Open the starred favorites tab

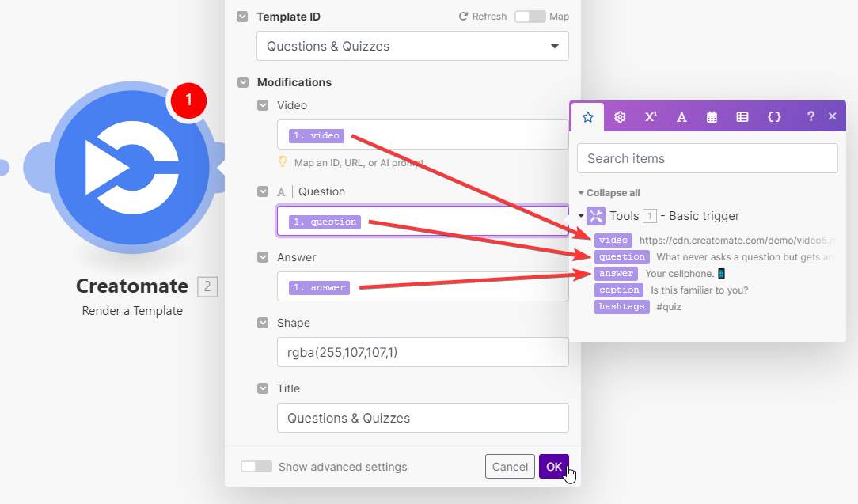[587, 116]
